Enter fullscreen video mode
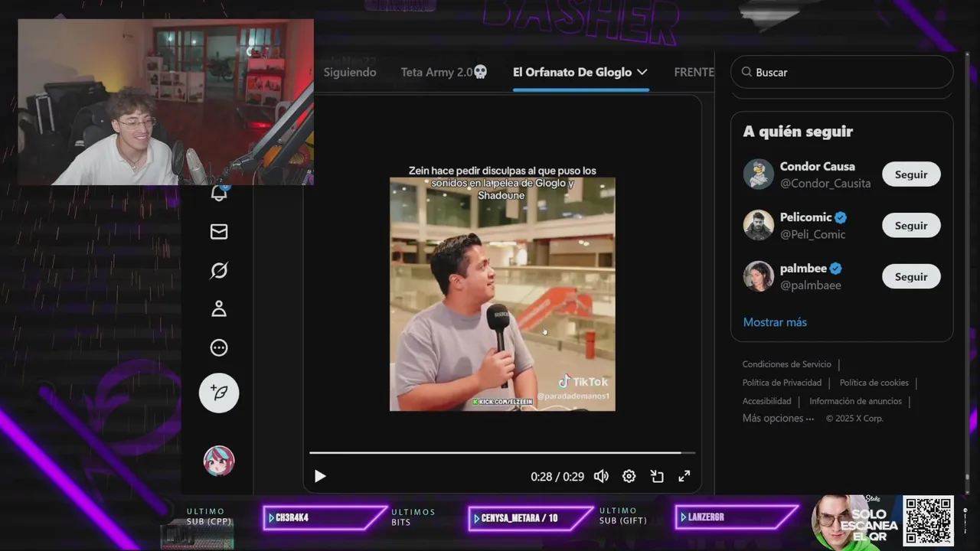Viewport: 980px width, 551px height. [x=684, y=476]
